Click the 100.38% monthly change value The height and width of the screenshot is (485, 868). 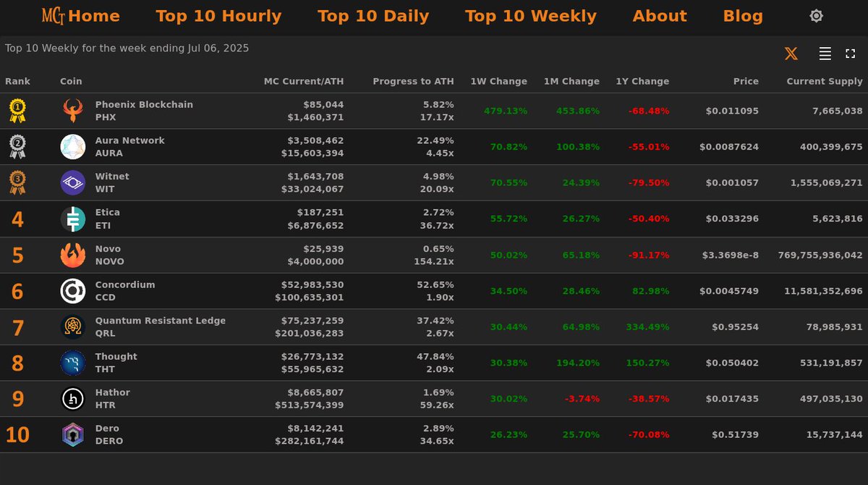(x=578, y=147)
